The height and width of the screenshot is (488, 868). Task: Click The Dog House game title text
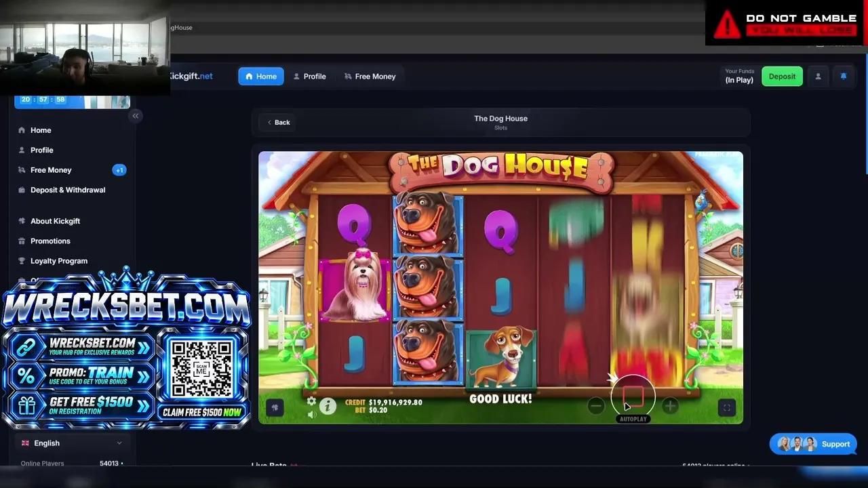pos(500,119)
